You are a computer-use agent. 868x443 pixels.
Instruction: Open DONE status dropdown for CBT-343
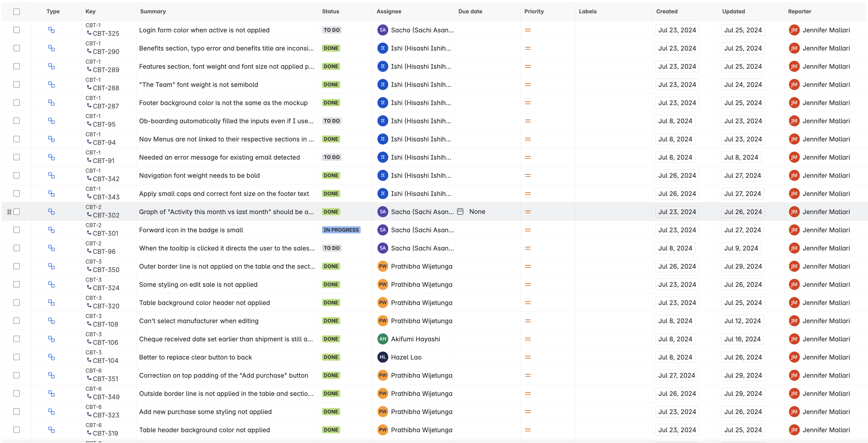(x=331, y=194)
